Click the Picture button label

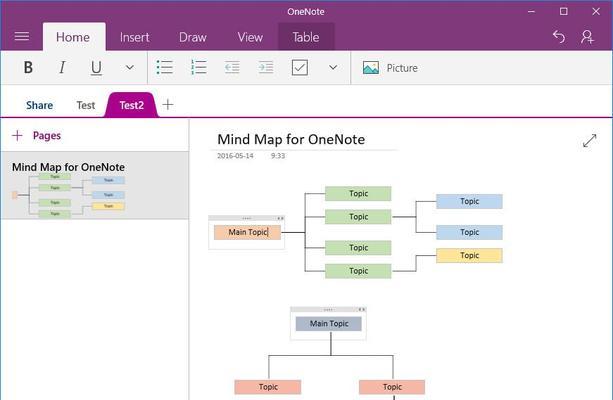402,68
